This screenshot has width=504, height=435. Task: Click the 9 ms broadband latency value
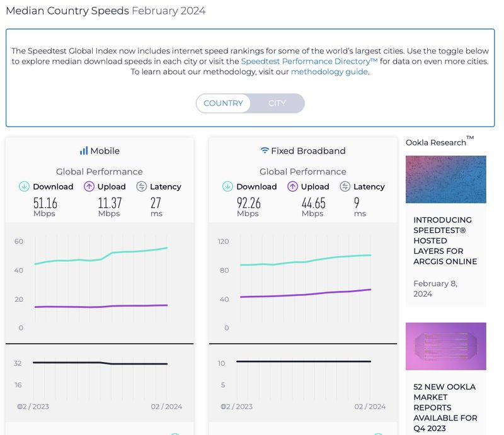[360, 207]
